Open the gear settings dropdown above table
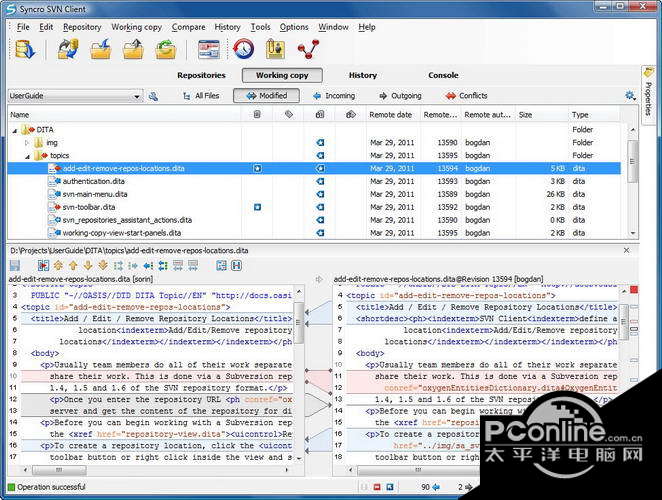The image size is (662, 500). pyautogui.click(x=630, y=95)
